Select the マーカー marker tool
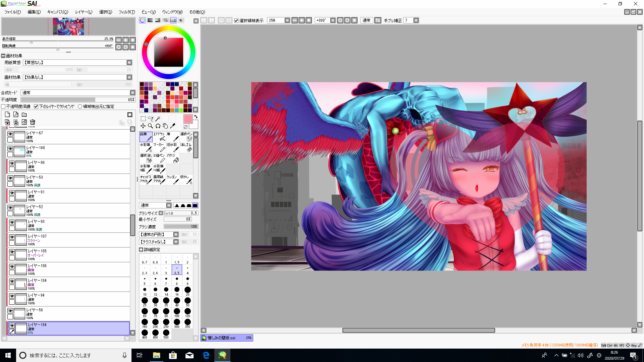The width and height of the screenshot is (644, 362). click(x=159, y=147)
